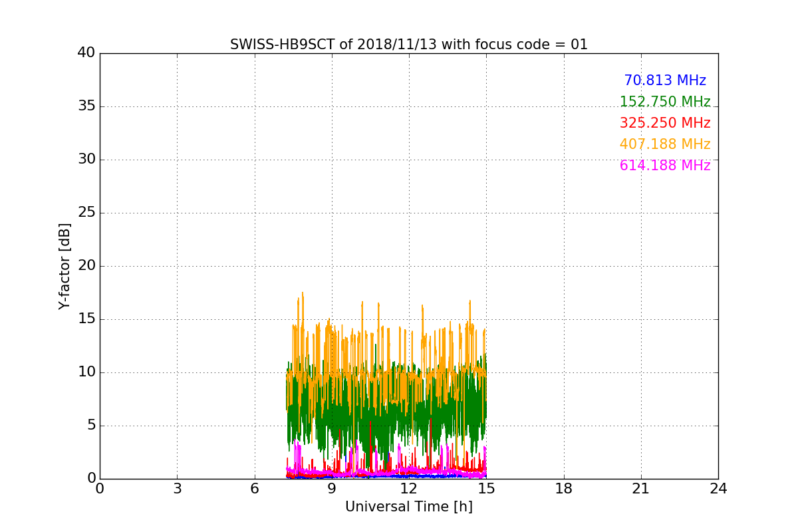The height and width of the screenshot is (532, 798).
Task: Click the 25 tick on Y axis
Action: coord(86,213)
